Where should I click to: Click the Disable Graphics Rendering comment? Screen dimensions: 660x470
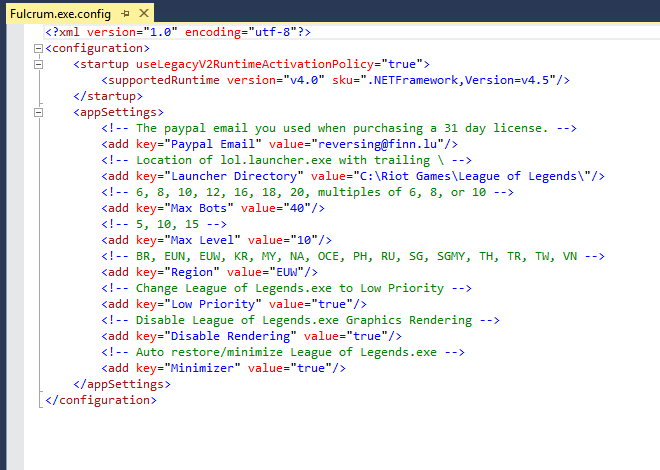(300, 320)
